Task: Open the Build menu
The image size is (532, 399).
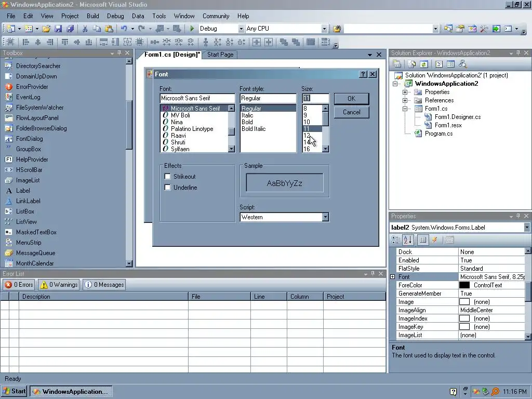Action: [92, 16]
